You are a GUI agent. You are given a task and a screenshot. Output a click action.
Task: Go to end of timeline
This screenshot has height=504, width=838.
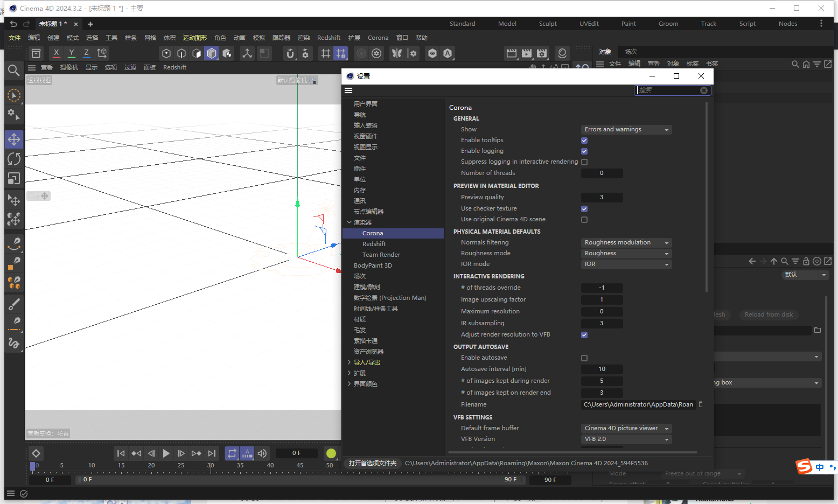(x=212, y=453)
